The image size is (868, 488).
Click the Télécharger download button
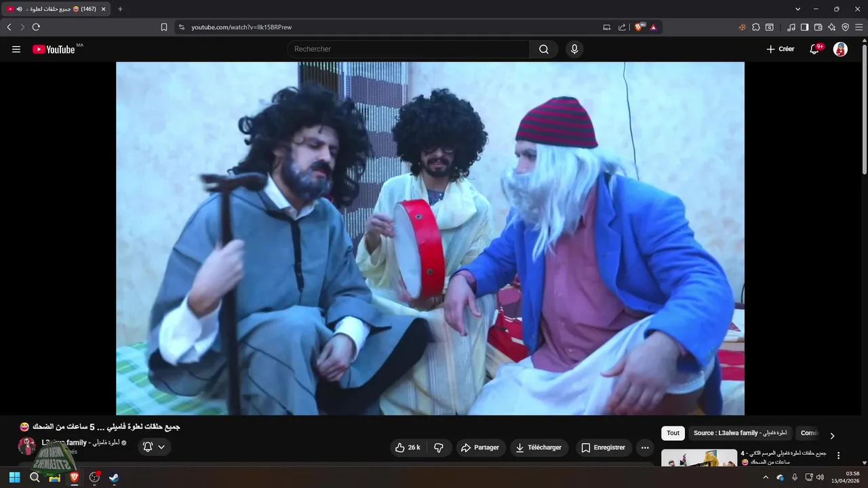coord(538,447)
